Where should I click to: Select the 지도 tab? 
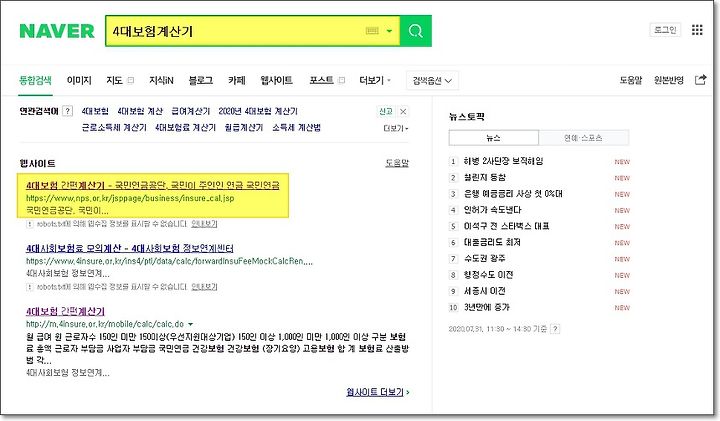pos(115,80)
